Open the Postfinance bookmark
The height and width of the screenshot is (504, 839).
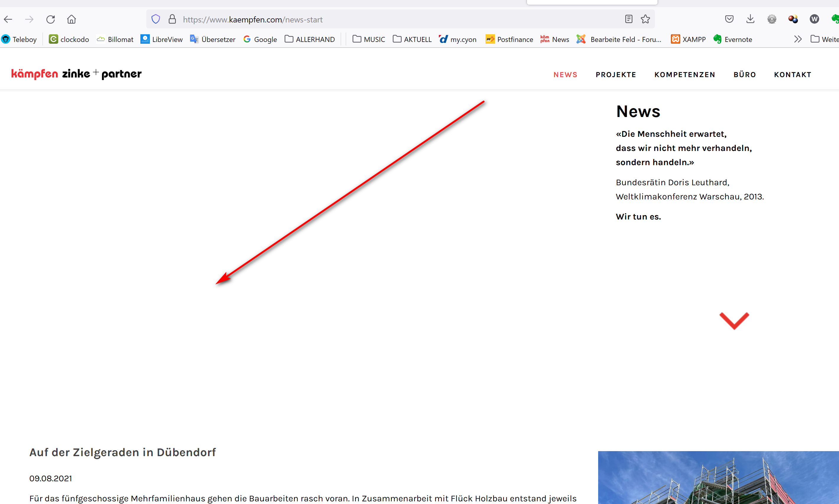pyautogui.click(x=509, y=39)
